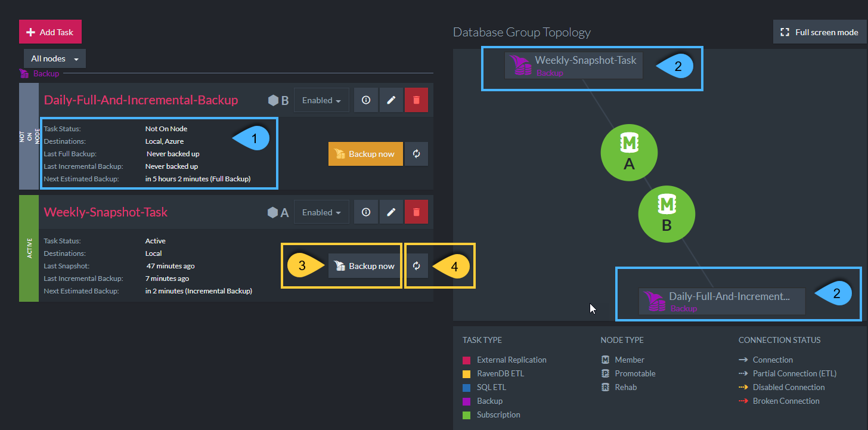Viewport: 868px width, 430px height.
Task: Click the Subscription legend green swatch
Action: [x=467, y=414]
